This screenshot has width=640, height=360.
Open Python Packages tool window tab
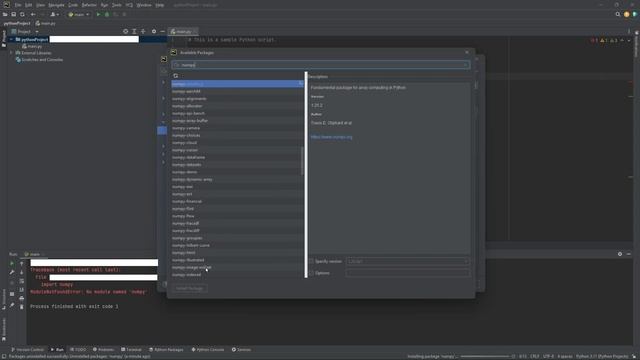[166, 350]
